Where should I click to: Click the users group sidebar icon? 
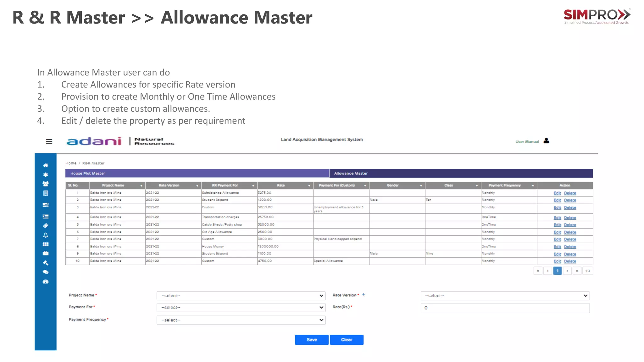click(x=46, y=184)
